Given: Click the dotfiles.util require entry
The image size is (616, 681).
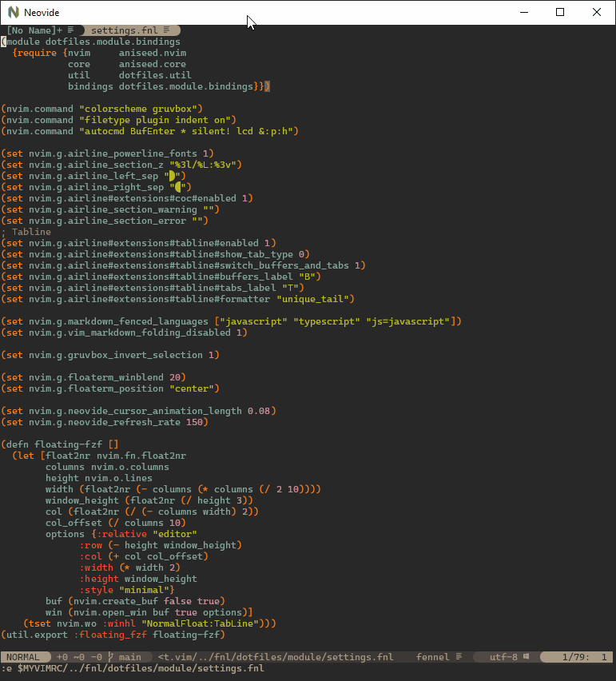Looking at the screenshot, I should (x=155, y=75).
